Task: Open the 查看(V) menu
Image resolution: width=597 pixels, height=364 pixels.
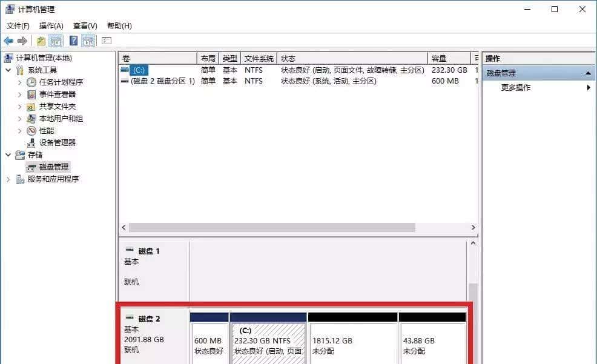Action: coord(85,25)
